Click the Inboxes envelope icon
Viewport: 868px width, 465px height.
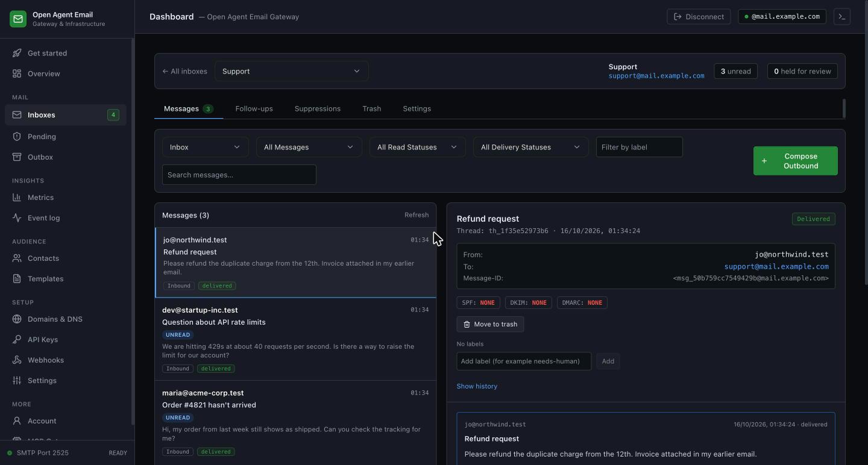[x=17, y=115]
